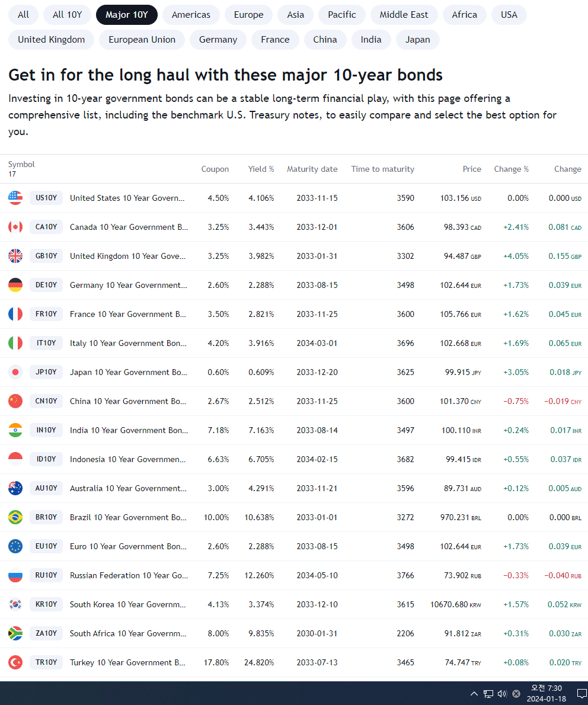588x705 pixels.
Task: Select the India filter tab
Action: (x=370, y=40)
